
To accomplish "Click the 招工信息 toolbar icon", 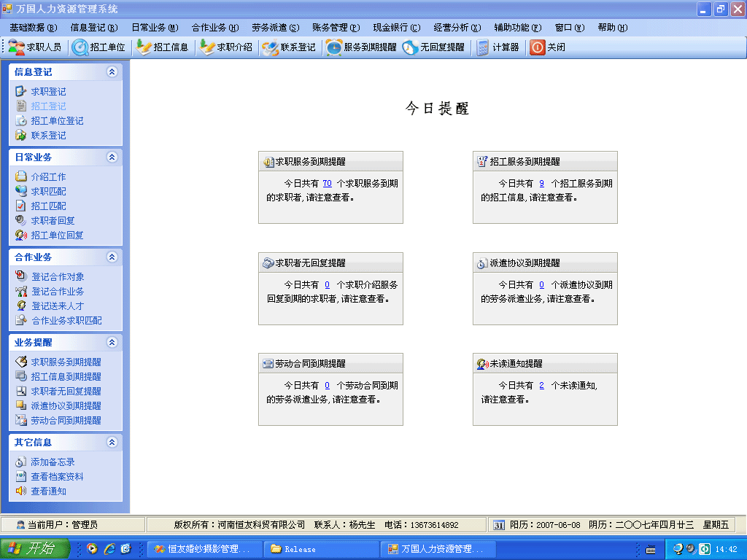I will pyautogui.click(x=144, y=47).
